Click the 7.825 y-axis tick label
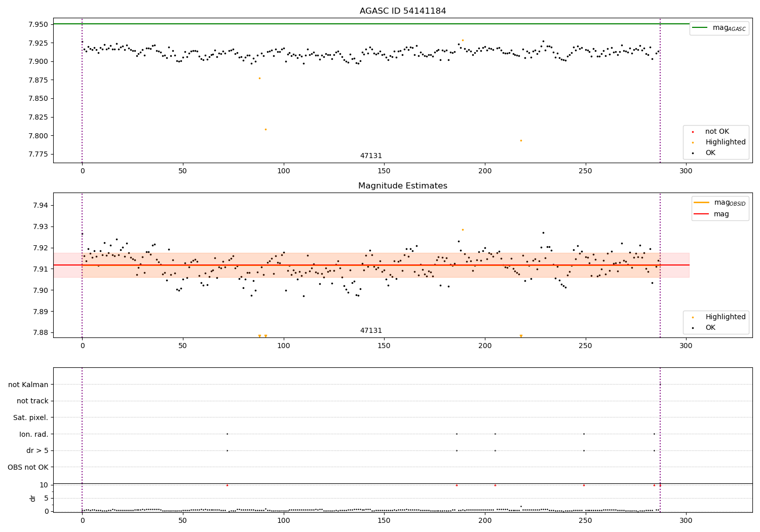This screenshot has width=760, height=532. pyautogui.click(x=39, y=117)
